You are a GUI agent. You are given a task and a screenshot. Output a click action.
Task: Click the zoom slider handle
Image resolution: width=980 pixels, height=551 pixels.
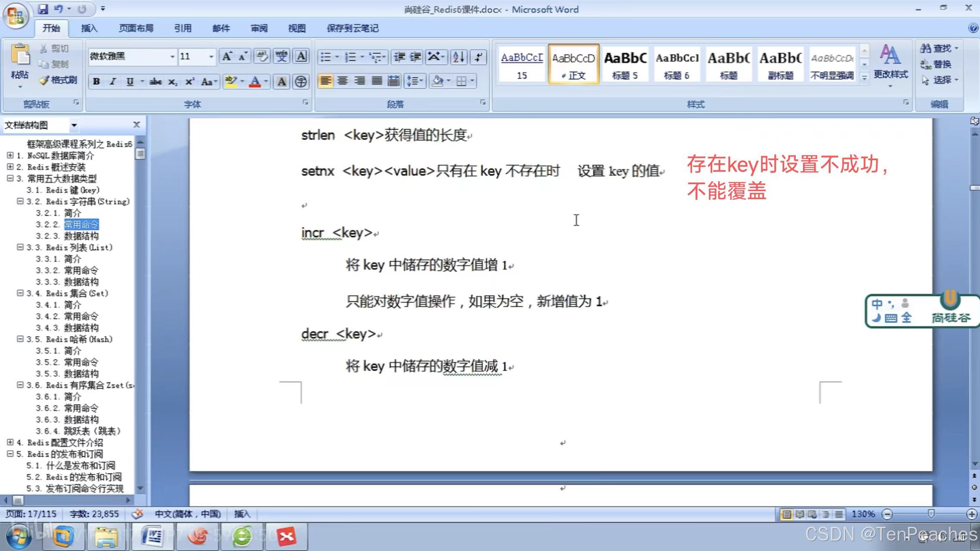coord(931,514)
